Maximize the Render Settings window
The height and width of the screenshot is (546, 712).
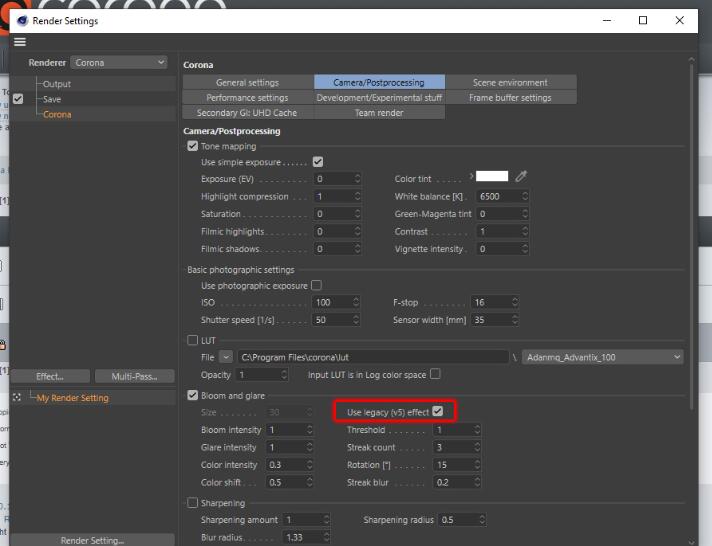642,20
